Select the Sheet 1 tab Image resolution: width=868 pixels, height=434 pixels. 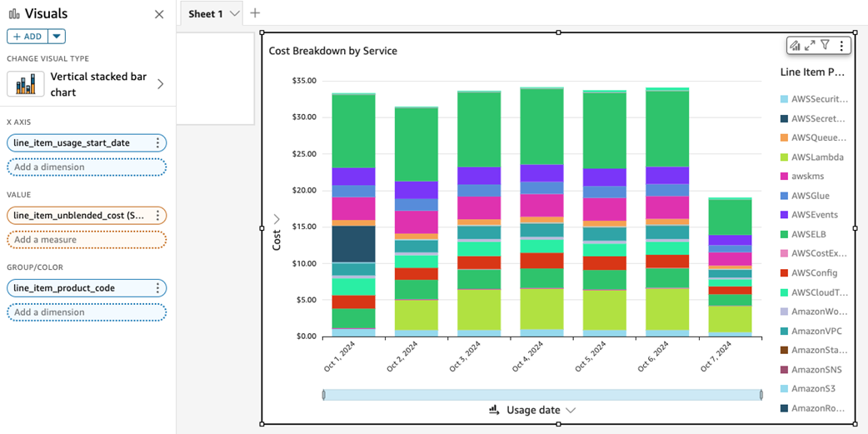[206, 14]
